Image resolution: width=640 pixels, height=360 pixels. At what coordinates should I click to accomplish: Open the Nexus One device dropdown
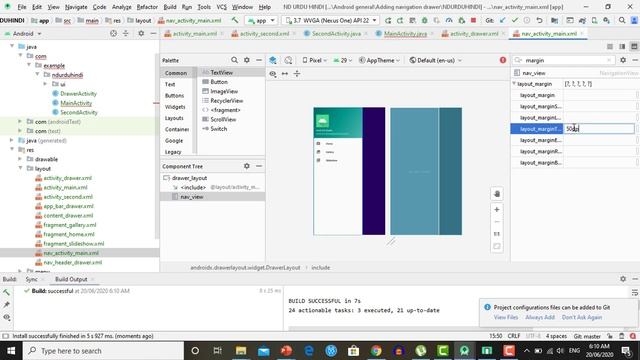coord(331,20)
